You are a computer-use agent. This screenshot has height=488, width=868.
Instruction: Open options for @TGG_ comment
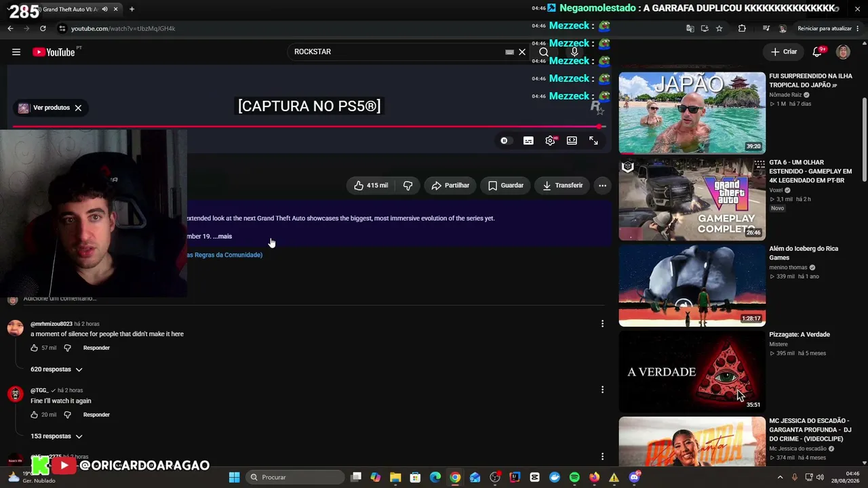point(602,390)
